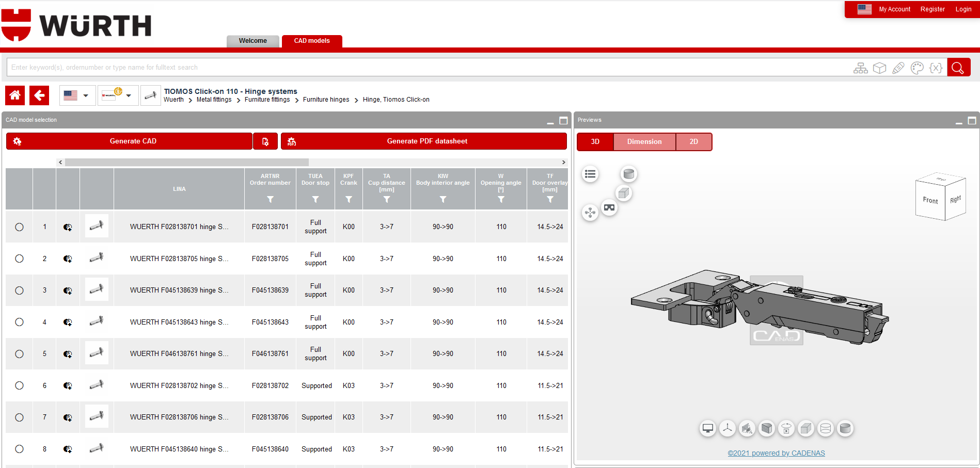Viewport: 980px width, 468px height.
Task: Click scrollbar right arrow above table
Action: [563, 162]
